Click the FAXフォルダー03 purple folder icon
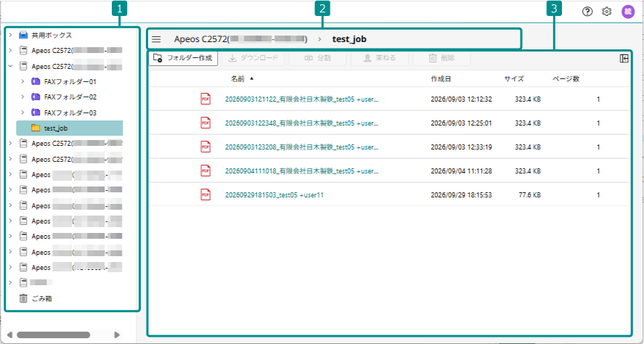Screen dimensions: 644x344 tap(36, 112)
